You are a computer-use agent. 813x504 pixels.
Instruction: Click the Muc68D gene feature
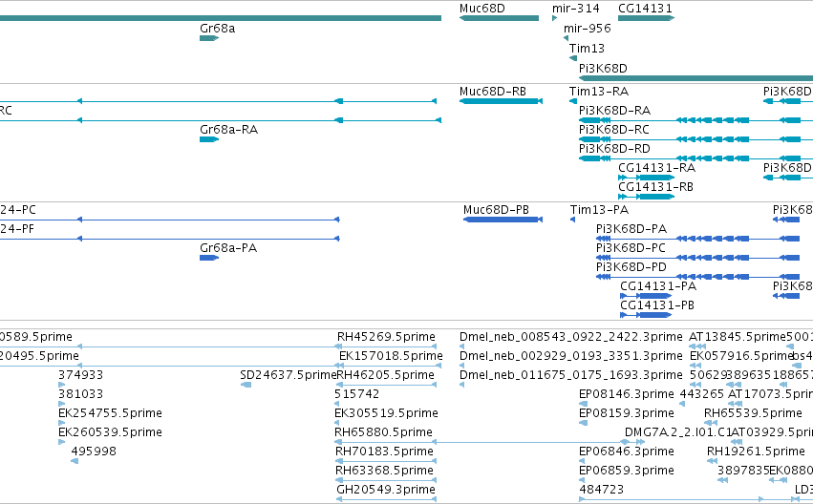pyautogui.click(x=499, y=18)
